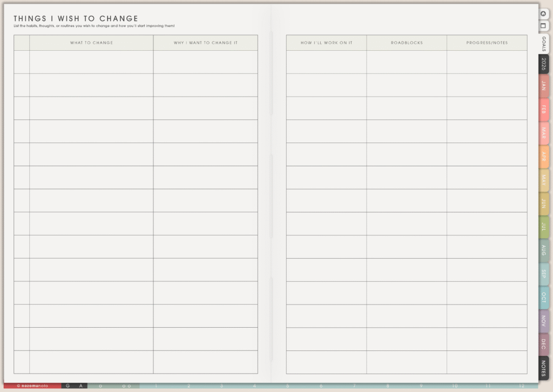
Task: Open the NOTES side tab
Action: (544, 368)
